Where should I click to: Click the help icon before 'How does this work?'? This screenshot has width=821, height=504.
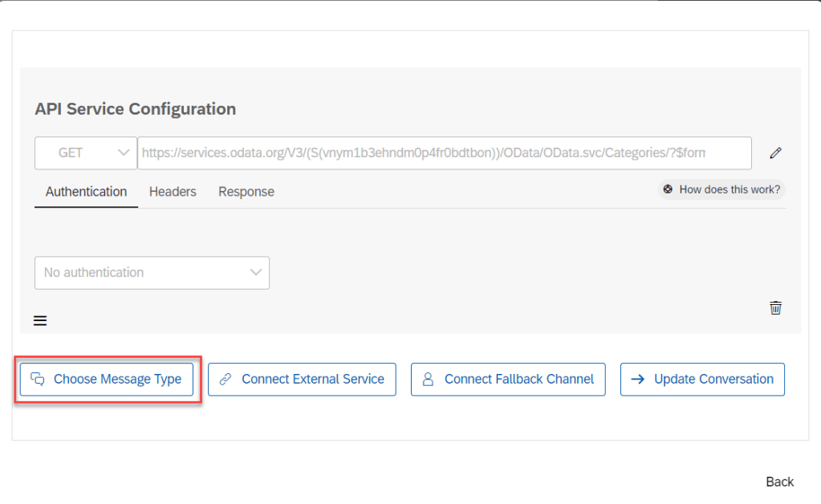[x=668, y=189]
